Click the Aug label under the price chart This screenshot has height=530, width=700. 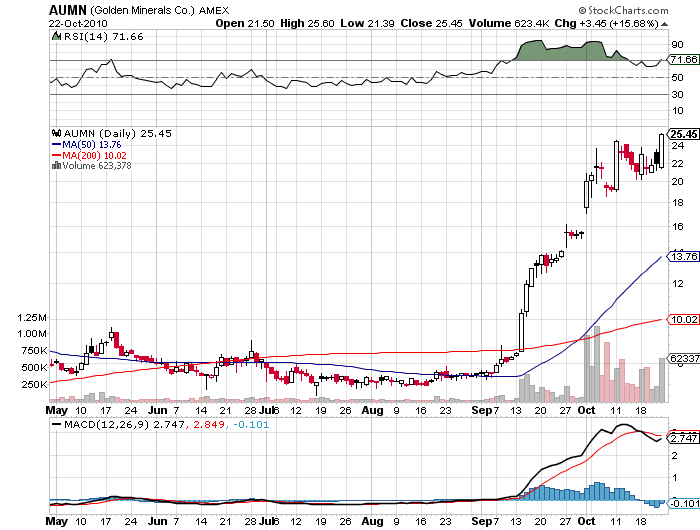click(x=372, y=410)
